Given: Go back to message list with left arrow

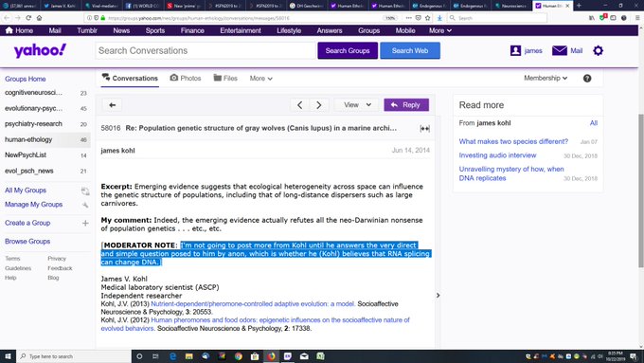Looking at the screenshot, I should pyautogui.click(x=112, y=105).
